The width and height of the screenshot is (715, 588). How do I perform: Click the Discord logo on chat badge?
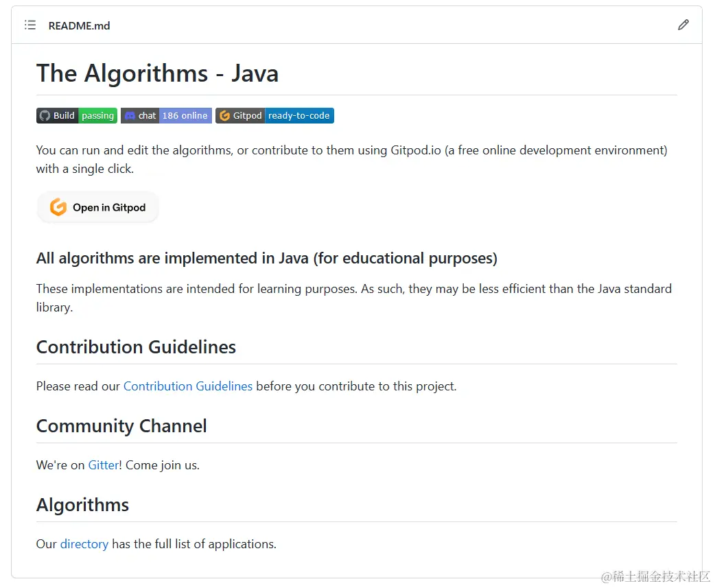(x=130, y=116)
